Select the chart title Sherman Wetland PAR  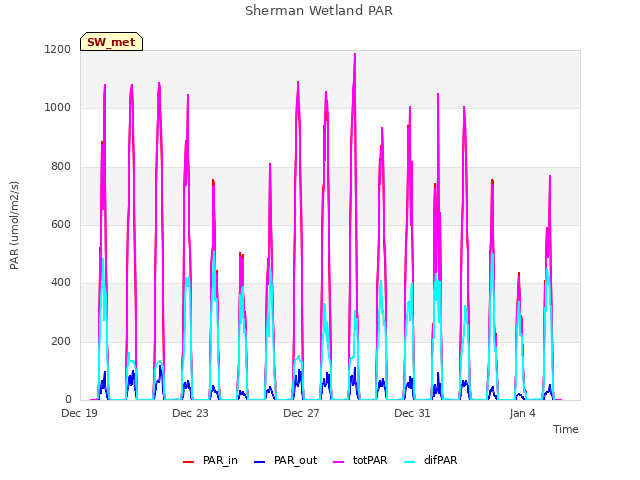319,11
